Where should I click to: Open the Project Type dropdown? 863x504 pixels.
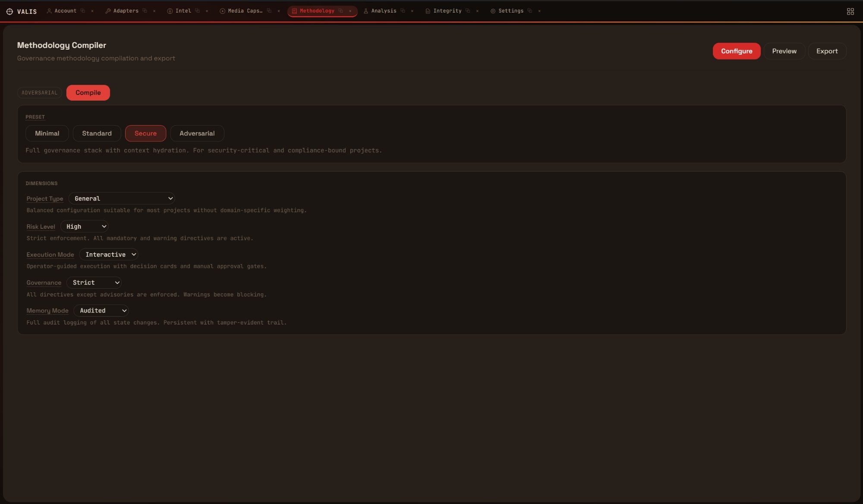pos(121,198)
